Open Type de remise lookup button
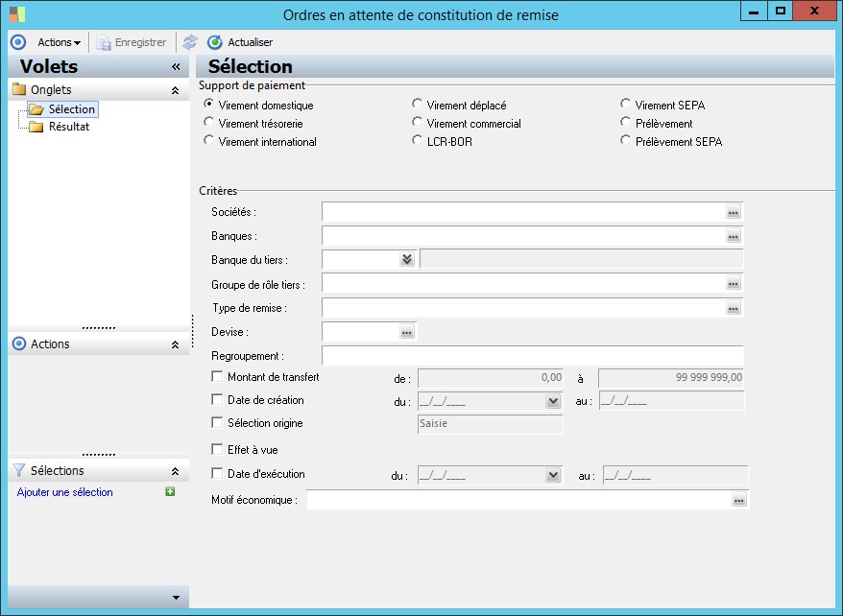 [734, 308]
